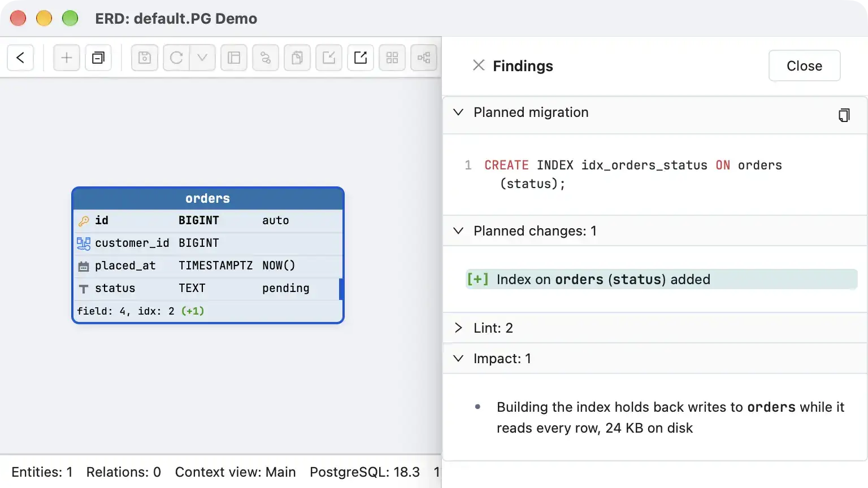Click 'Entities: 1' in status bar
The image size is (868, 488).
click(42, 472)
